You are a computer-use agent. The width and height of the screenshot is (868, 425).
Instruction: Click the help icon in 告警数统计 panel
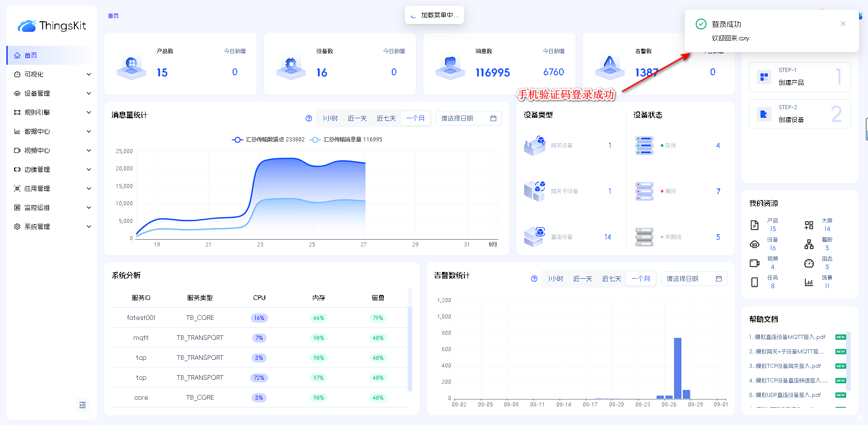click(534, 279)
